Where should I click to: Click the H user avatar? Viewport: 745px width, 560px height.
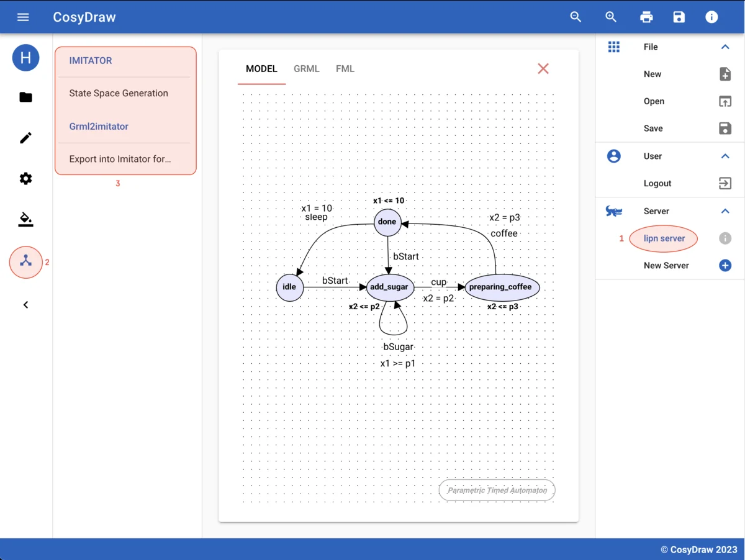[x=25, y=58]
